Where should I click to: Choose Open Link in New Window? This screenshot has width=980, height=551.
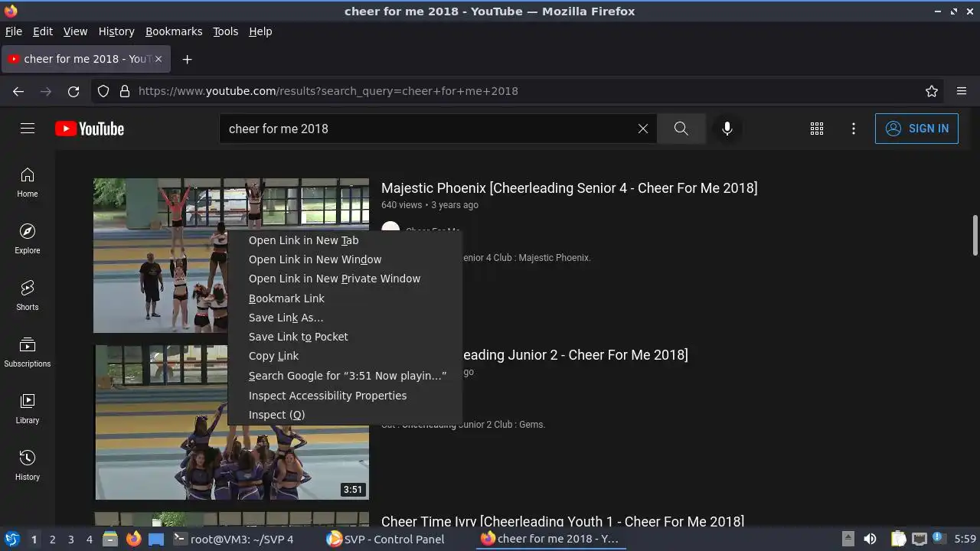click(x=345, y=259)
